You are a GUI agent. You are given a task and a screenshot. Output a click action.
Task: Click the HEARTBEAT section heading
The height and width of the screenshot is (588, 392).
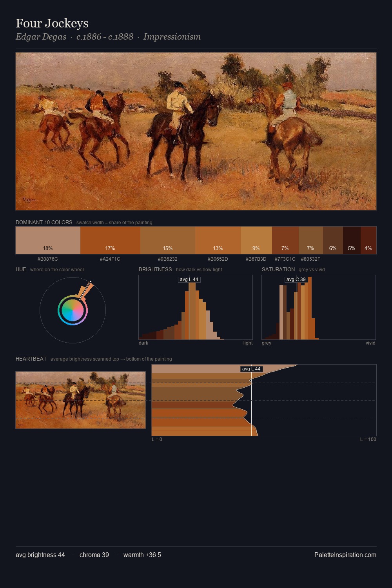[x=31, y=359]
